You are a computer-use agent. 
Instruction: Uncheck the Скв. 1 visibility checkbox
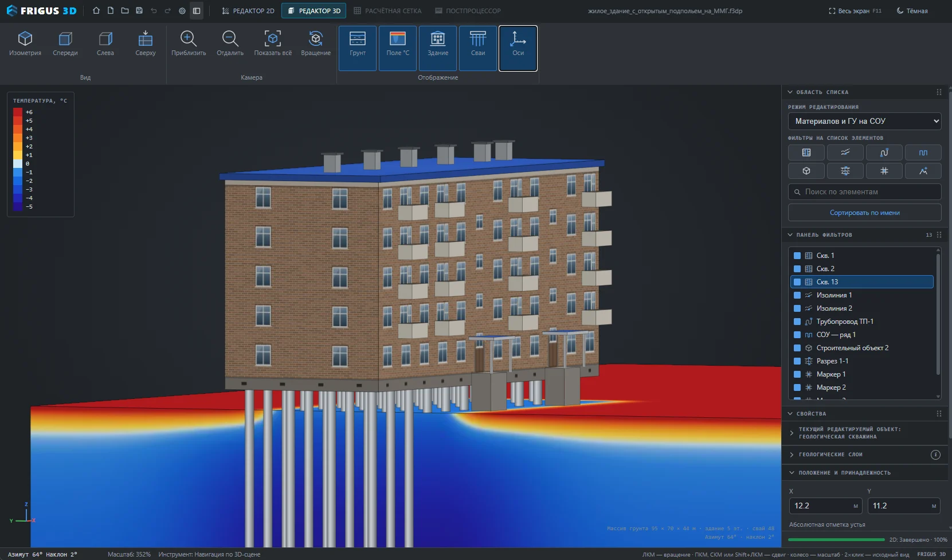797,256
